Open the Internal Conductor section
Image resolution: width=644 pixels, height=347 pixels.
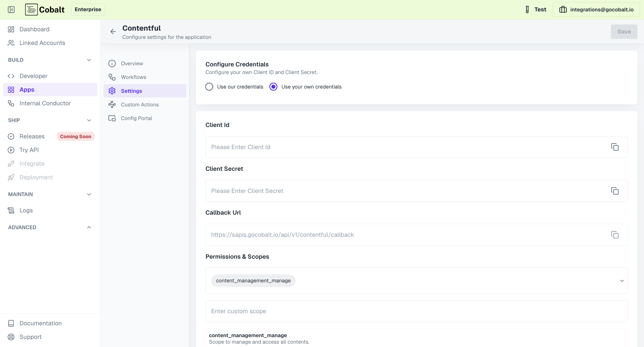45,103
